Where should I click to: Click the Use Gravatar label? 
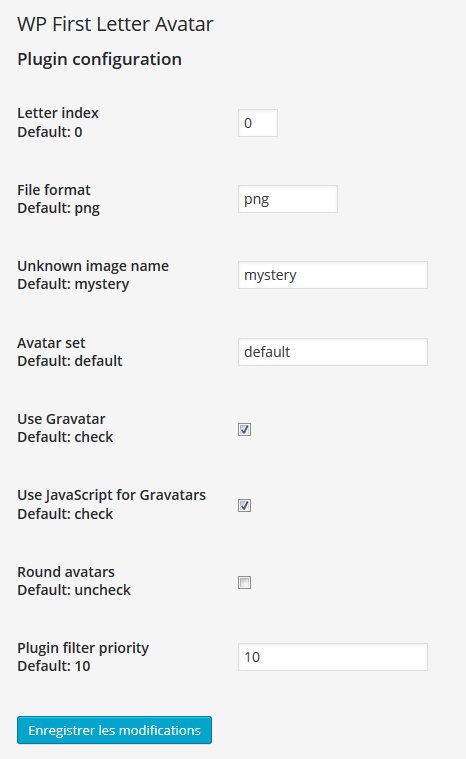point(61,419)
